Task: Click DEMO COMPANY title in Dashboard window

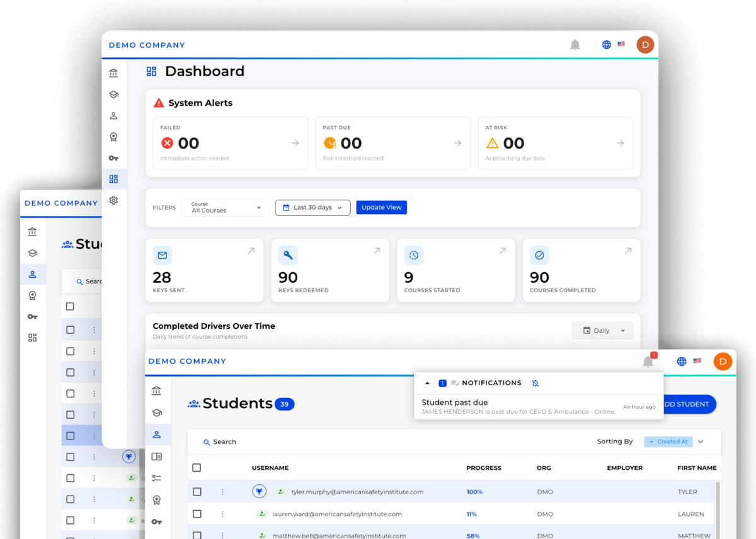Action: 147,45
